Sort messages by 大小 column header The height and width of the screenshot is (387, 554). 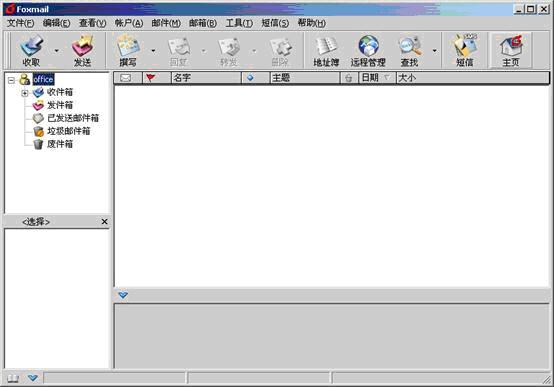click(x=473, y=78)
